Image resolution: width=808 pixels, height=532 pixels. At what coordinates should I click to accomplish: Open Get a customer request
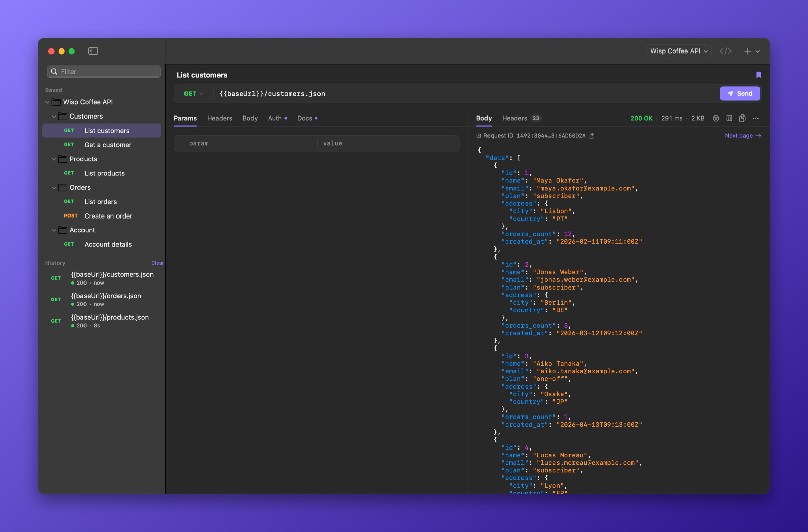pos(102,145)
